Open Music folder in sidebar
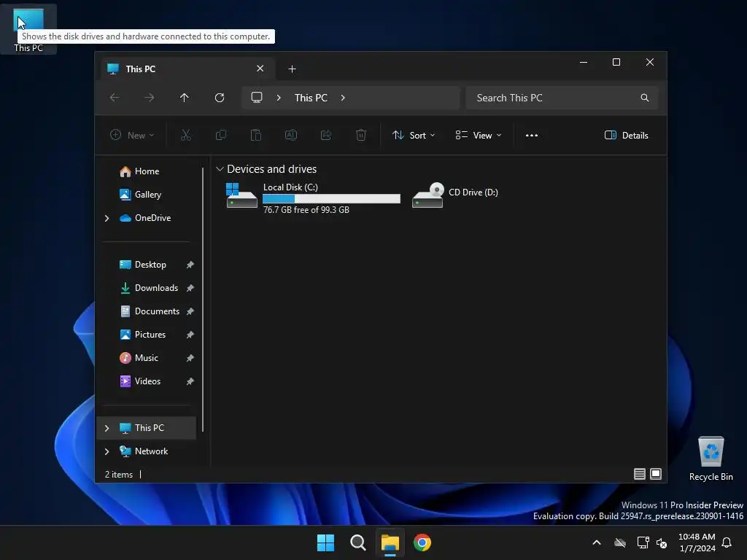 (139, 358)
